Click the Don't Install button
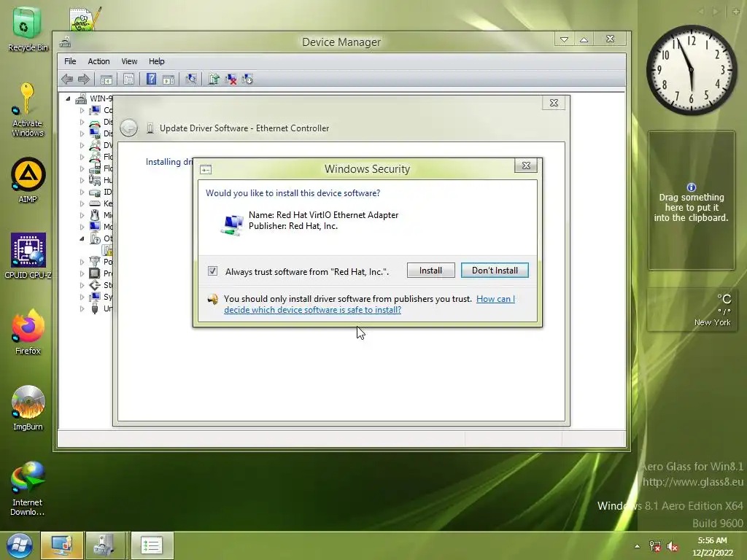The image size is (747, 560). coord(495,271)
